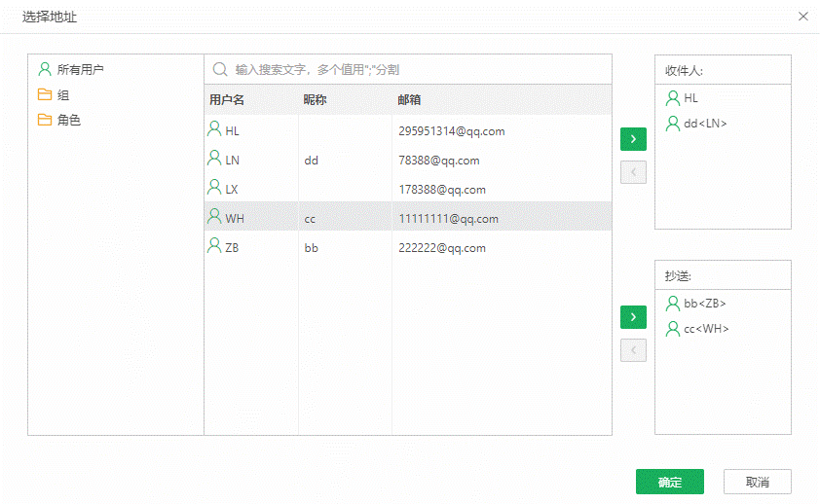This screenshot has height=504, width=820.
Task: Click nickname bb in ZB row
Action: tap(312, 248)
